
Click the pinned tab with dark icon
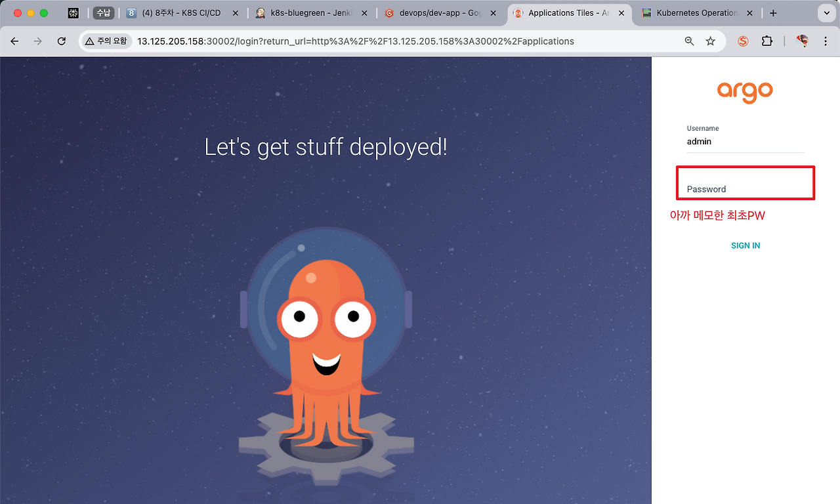coord(73,13)
